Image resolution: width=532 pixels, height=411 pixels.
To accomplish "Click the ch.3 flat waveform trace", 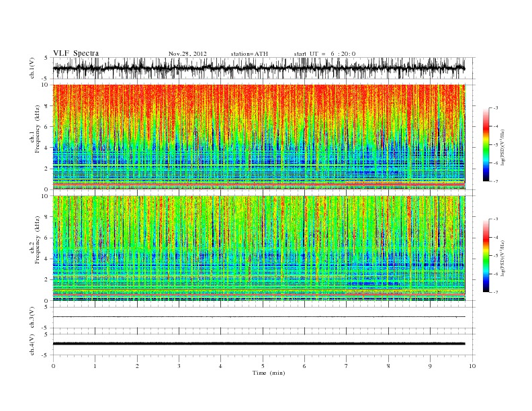I will pyautogui.click(x=259, y=317).
